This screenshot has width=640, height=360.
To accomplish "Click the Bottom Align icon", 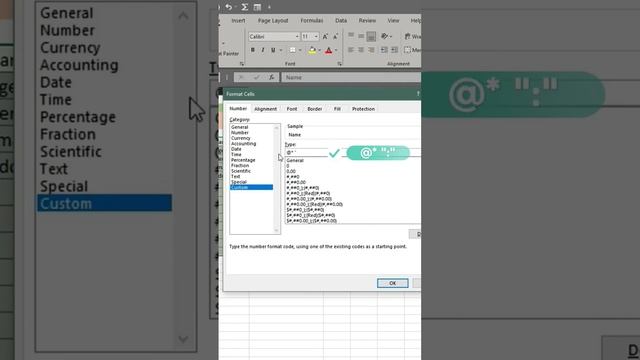I will pyautogui.click(x=371, y=36).
